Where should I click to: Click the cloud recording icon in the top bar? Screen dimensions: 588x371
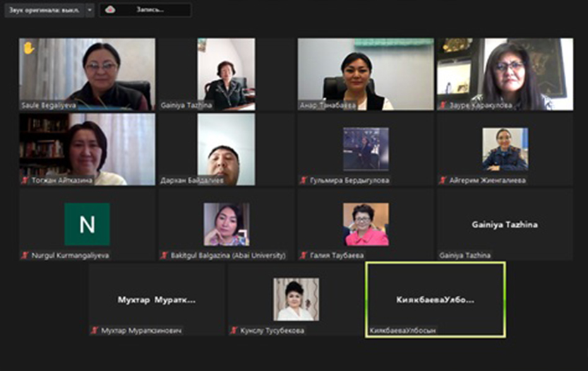pos(109,10)
